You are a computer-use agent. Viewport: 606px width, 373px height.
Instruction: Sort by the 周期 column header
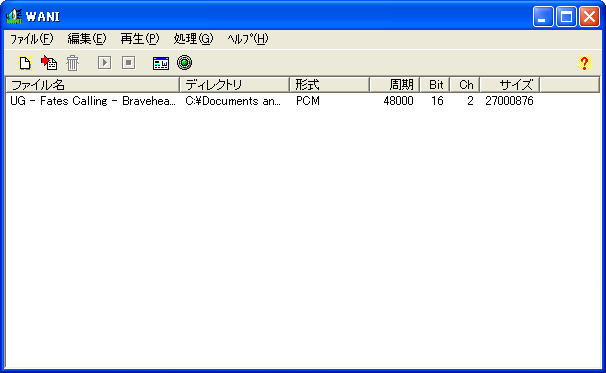coord(395,85)
